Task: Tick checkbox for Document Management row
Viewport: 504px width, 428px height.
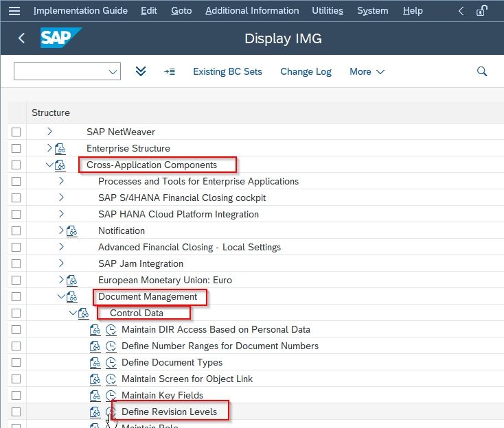Action: click(x=16, y=297)
